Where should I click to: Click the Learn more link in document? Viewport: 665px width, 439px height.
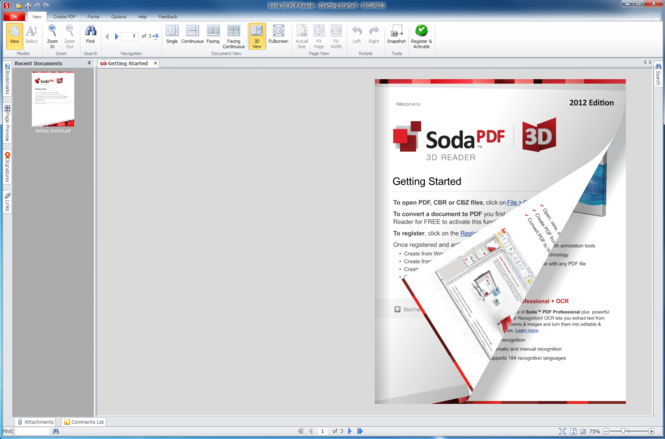(x=526, y=330)
